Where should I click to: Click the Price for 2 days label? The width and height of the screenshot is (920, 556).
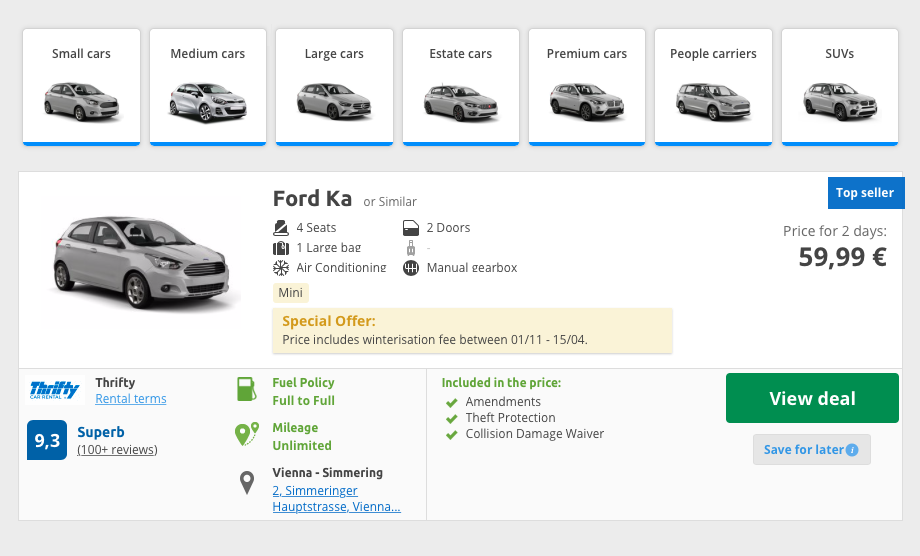point(835,231)
